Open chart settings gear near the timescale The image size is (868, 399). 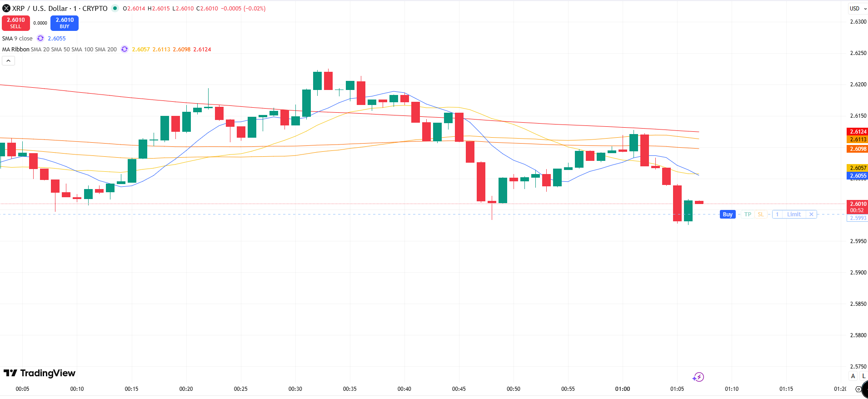(858, 389)
